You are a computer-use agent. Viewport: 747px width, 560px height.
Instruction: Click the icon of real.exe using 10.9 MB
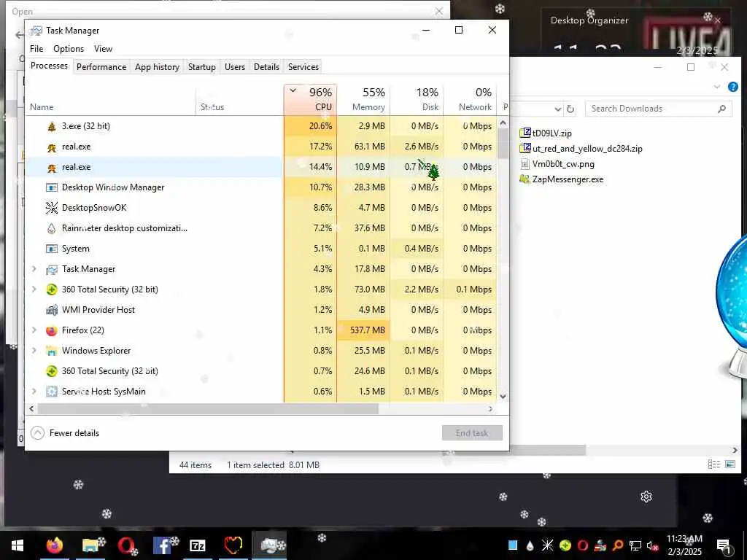point(52,168)
